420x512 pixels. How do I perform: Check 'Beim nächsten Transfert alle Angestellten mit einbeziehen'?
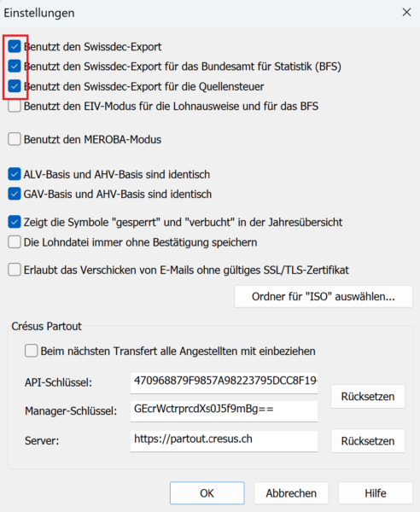(32, 351)
